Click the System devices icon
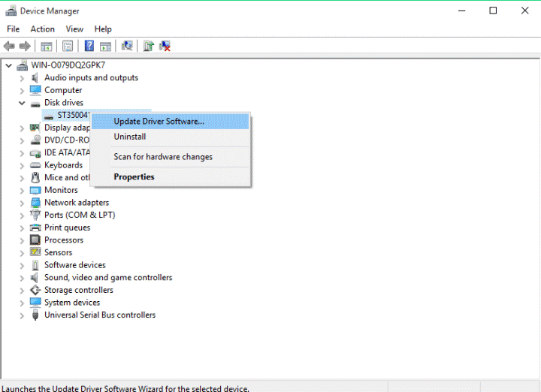 point(35,303)
